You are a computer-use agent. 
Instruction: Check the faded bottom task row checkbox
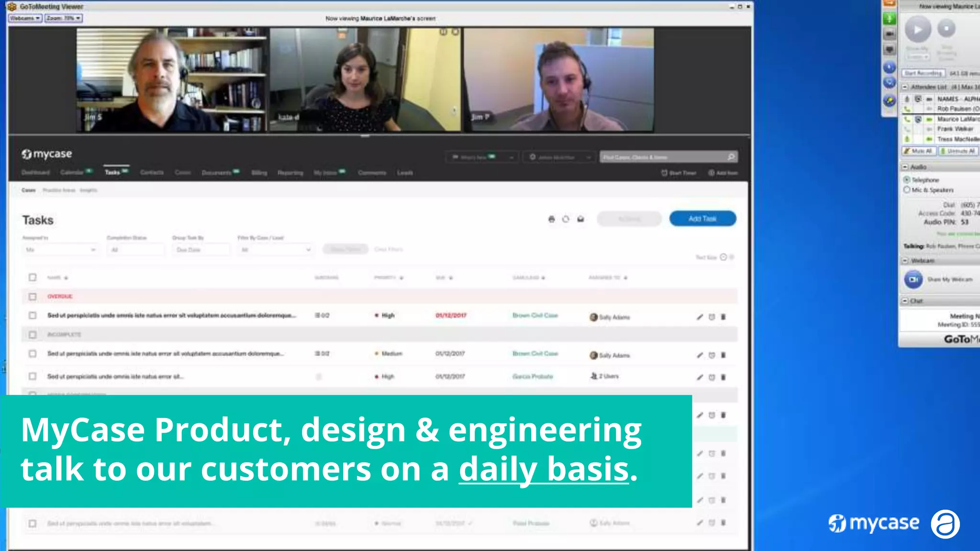pyautogui.click(x=33, y=524)
